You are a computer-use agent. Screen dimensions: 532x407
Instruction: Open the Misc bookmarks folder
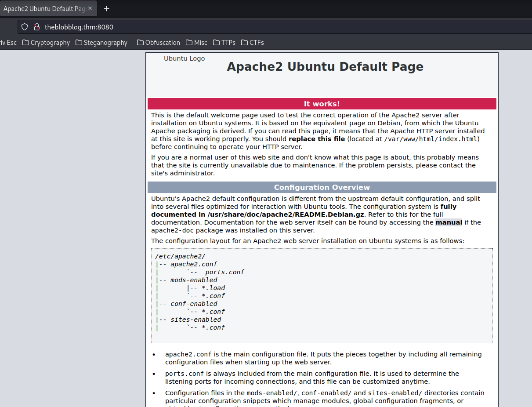click(196, 43)
